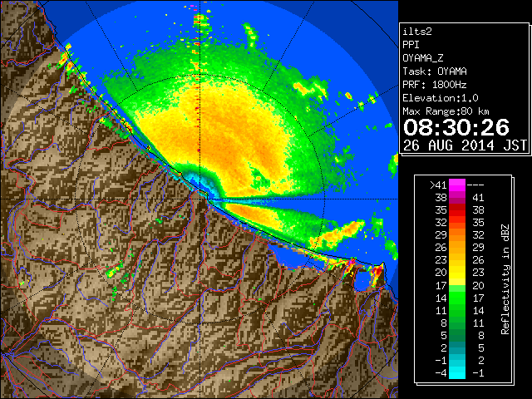
Task: Click the 'ilts2' label in the info box
Action: [x=417, y=32]
